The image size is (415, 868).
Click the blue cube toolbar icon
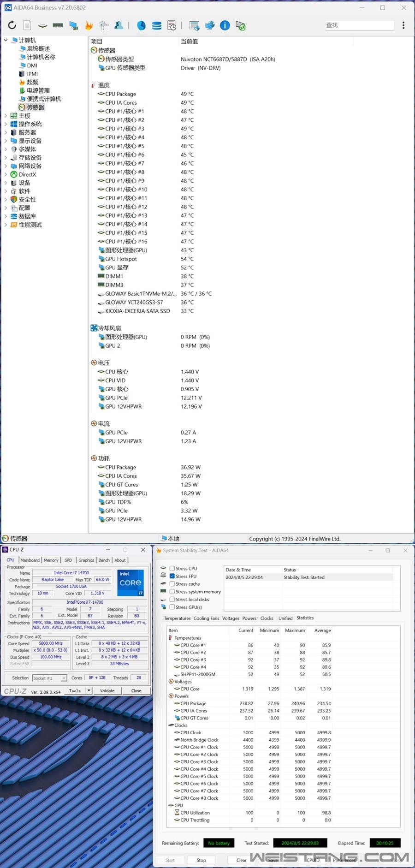(210, 25)
